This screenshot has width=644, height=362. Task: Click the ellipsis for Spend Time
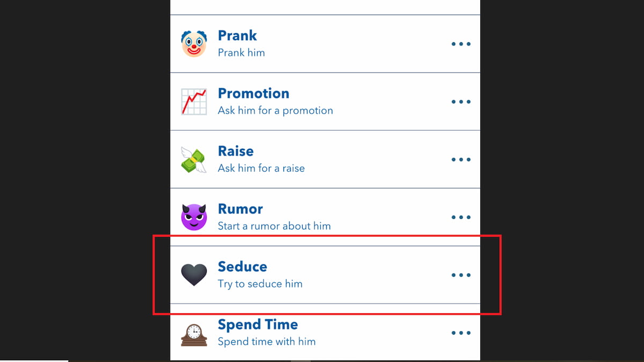point(461,333)
